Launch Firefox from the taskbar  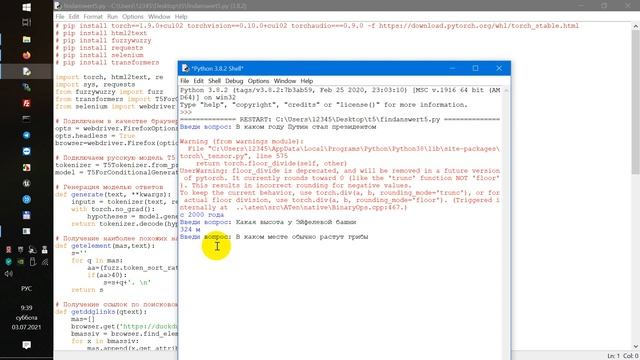point(27,55)
